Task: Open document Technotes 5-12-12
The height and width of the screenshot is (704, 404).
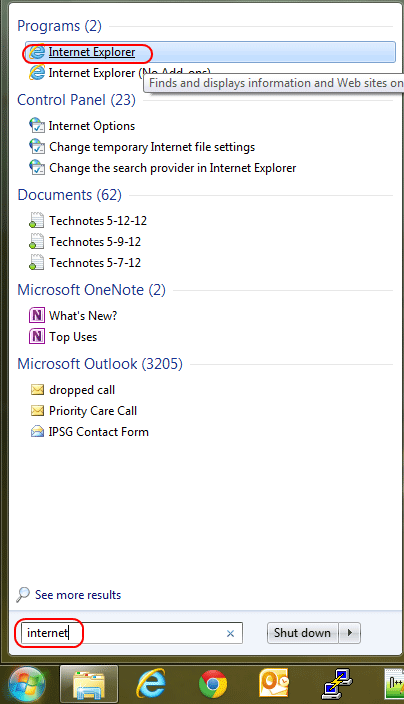Action: click(x=98, y=221)
